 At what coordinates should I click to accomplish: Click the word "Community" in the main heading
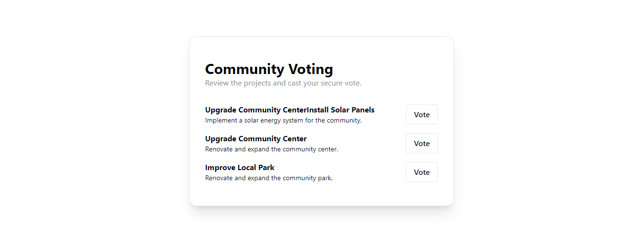point(245,69)
